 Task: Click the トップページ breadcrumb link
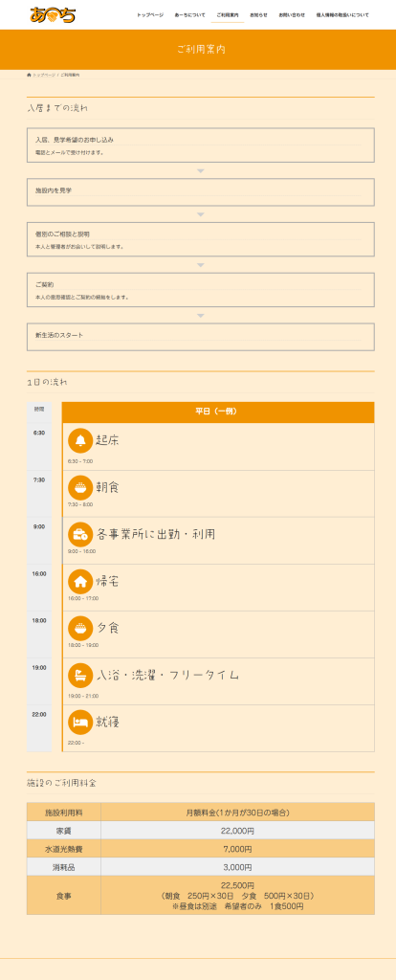[x=44, y=75]
